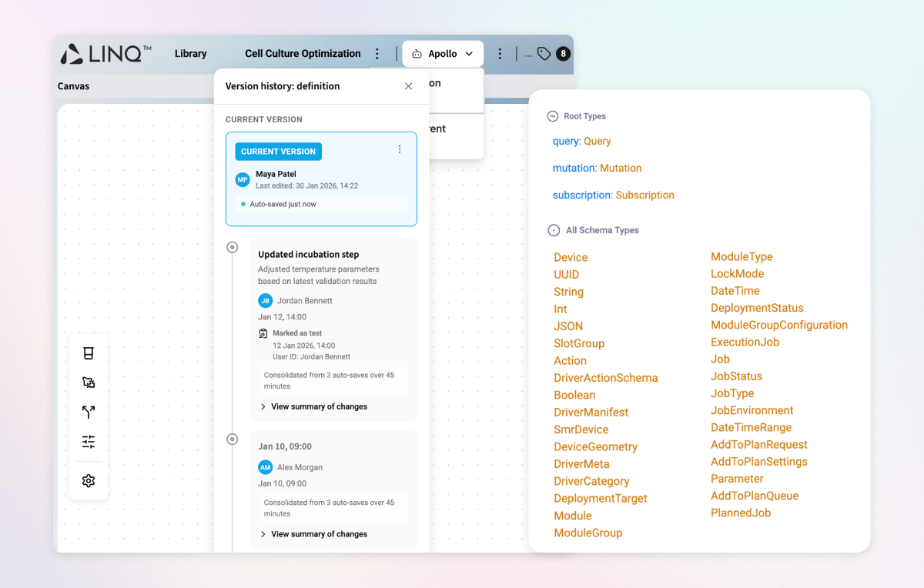The image size is (924, 588).
Task: Select the Updated incubation step timeline marker
Action: coord(232,247)
